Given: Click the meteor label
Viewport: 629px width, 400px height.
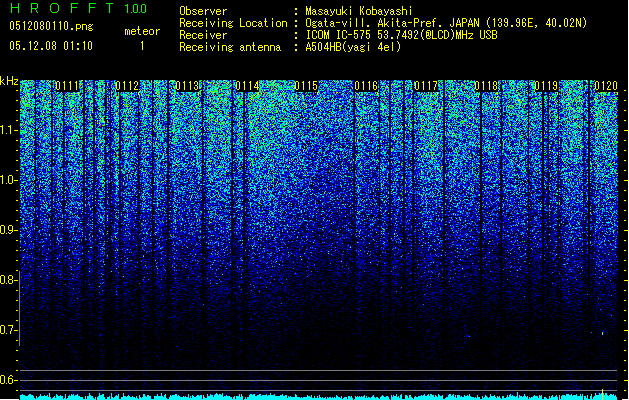Looking at the screenshot, I should pyautogui.click(x=142, y=31).
